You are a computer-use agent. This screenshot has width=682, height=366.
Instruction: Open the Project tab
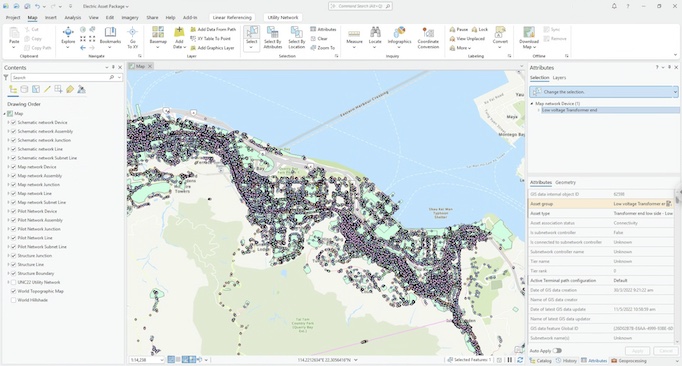(x=13, y=17)
